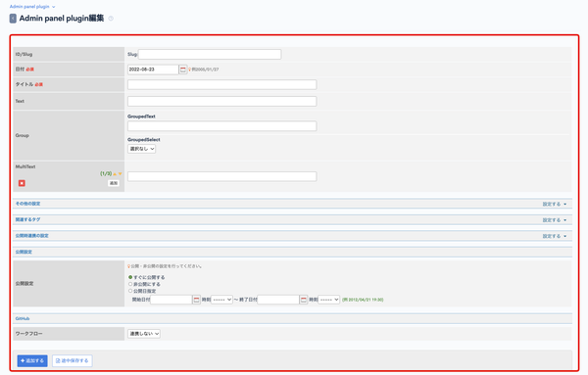
Task: Move MultiText item down with the down arrow
Action: pos(120,174)
